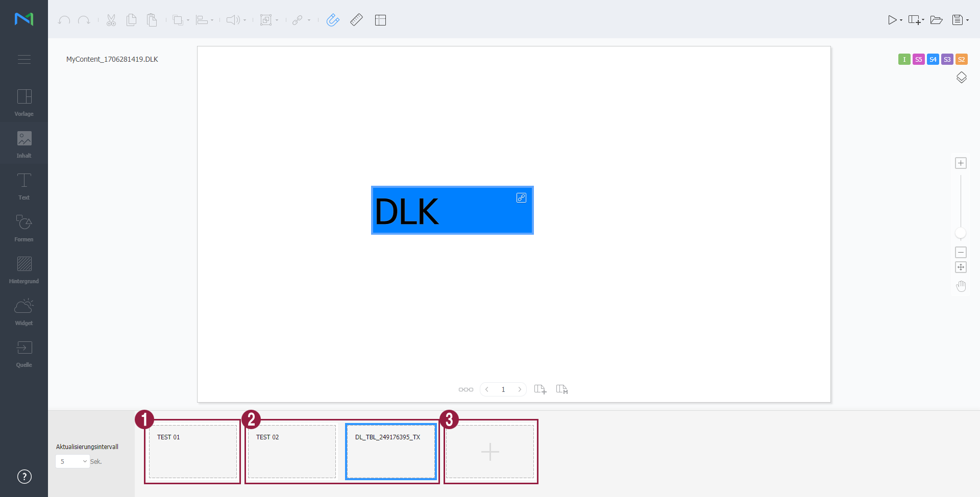Select the TEST 02 data thumbnail
This screenshot has width=980, height=497.
pyautogui.click(x=292, y=452)
